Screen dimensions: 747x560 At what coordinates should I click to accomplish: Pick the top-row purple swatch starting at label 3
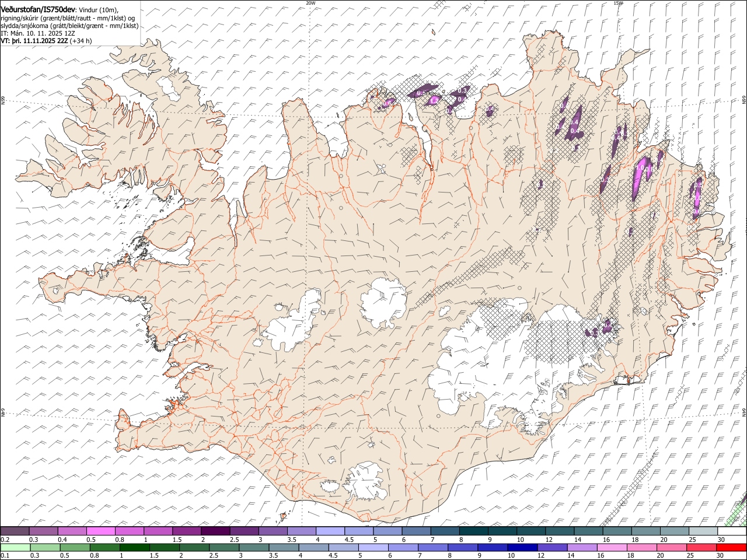coord(273,531)
